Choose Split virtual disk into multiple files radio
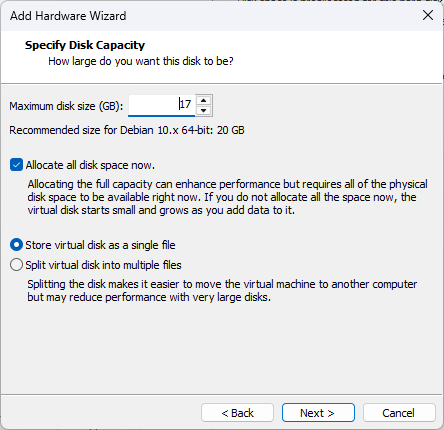 pos(16,265)
